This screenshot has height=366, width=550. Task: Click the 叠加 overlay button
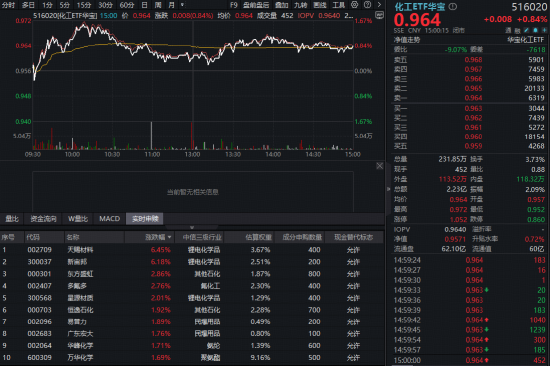(281, 5)
